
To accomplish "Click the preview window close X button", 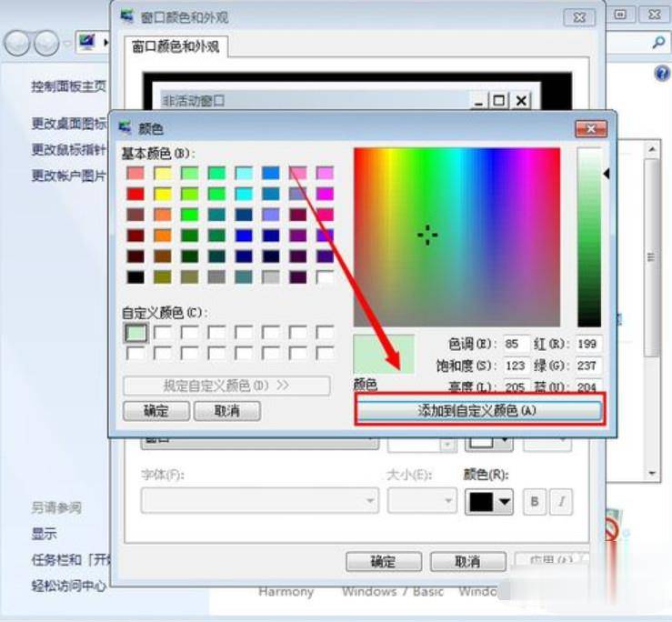I will [522, 101].
